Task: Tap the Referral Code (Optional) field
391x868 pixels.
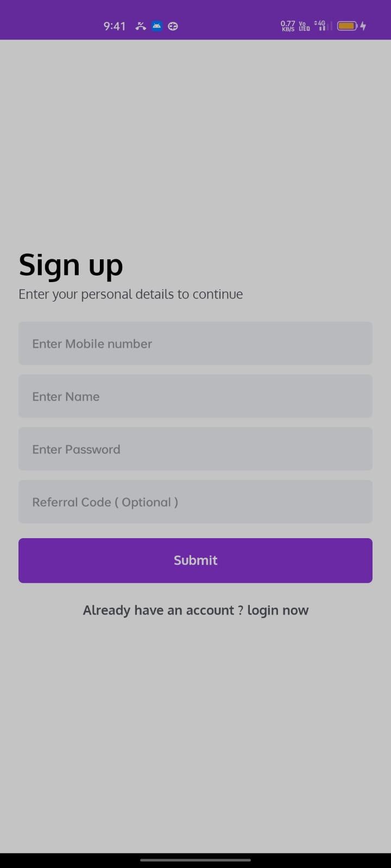Action: click(195, 502)
